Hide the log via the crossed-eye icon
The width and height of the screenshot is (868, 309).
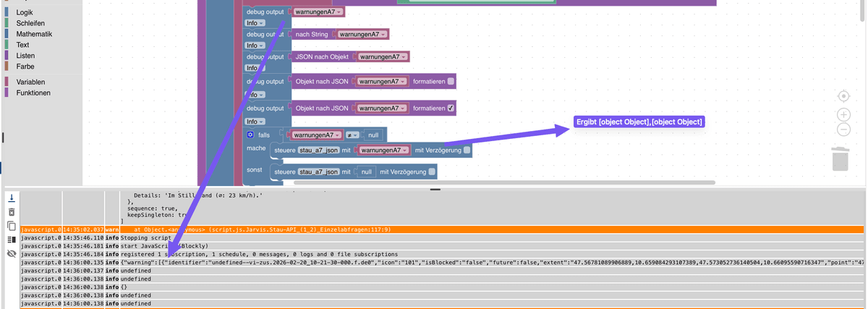pyautogui.click(x=11, y=254)
